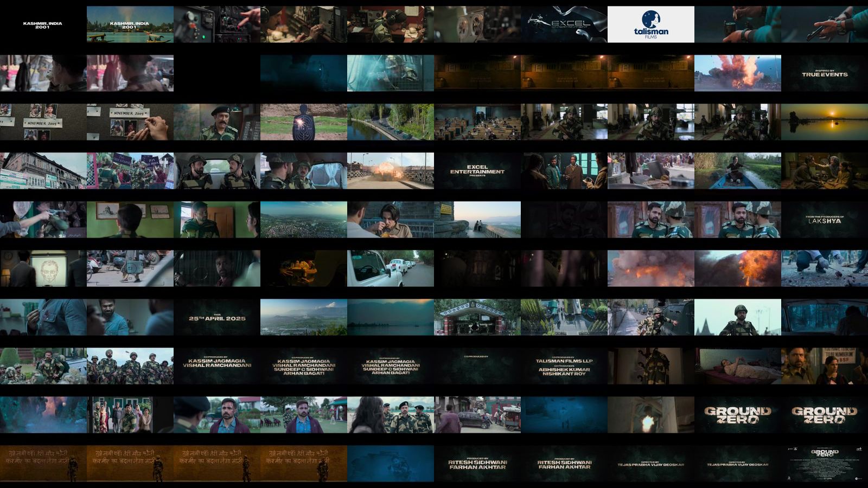Viewport: 868px width, 488px height.
Task: Click the shooting range target frame
Action: (304, 122)
